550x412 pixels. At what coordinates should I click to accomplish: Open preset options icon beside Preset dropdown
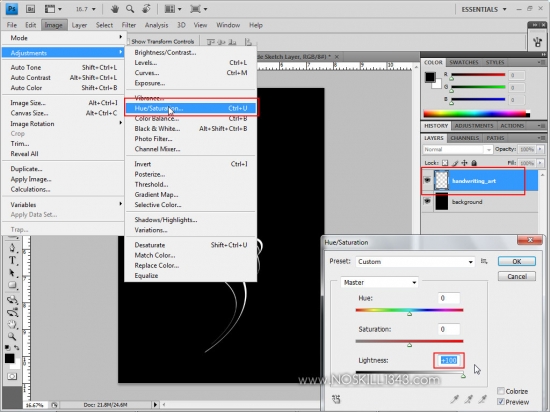click(x=484, y=261)
